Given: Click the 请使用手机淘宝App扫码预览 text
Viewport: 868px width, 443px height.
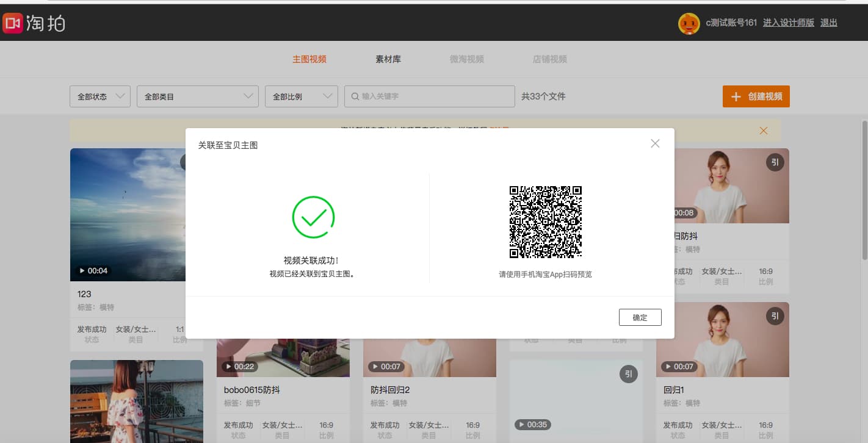Looking at the screenshot, I should [545, 275].
